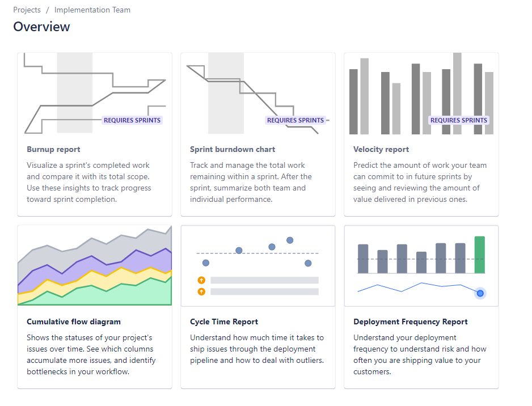This screenshot has width=532, height=406.
Task: Open the Velocity report title
Action: (x=381, y=149)
